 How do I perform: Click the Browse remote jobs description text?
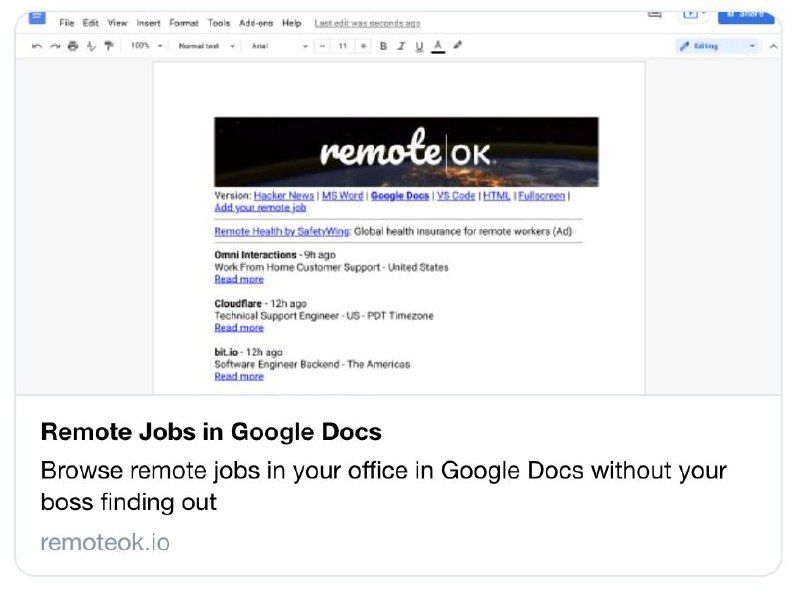pyautogui.click(x=384, y=486)
